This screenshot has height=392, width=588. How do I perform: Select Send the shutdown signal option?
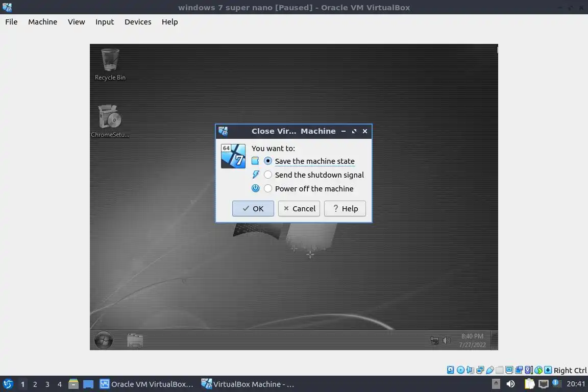pos(313,175)
